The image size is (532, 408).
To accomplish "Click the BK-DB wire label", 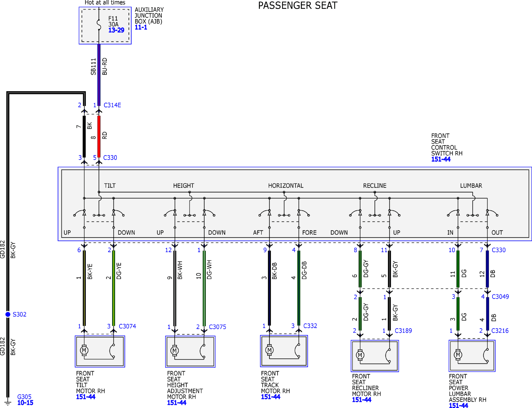I will [274, 271].
